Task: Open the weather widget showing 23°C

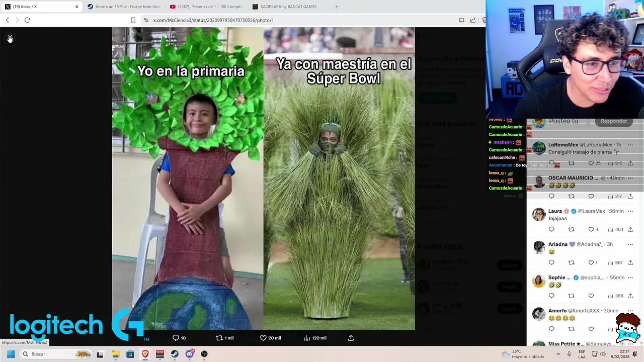Action: tap(524, 354)
